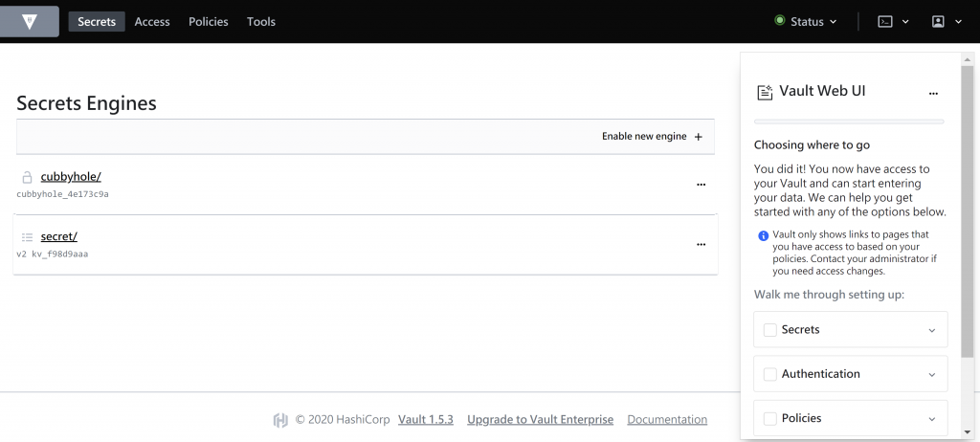Open the secret/ row options menu

click(701, 245)
